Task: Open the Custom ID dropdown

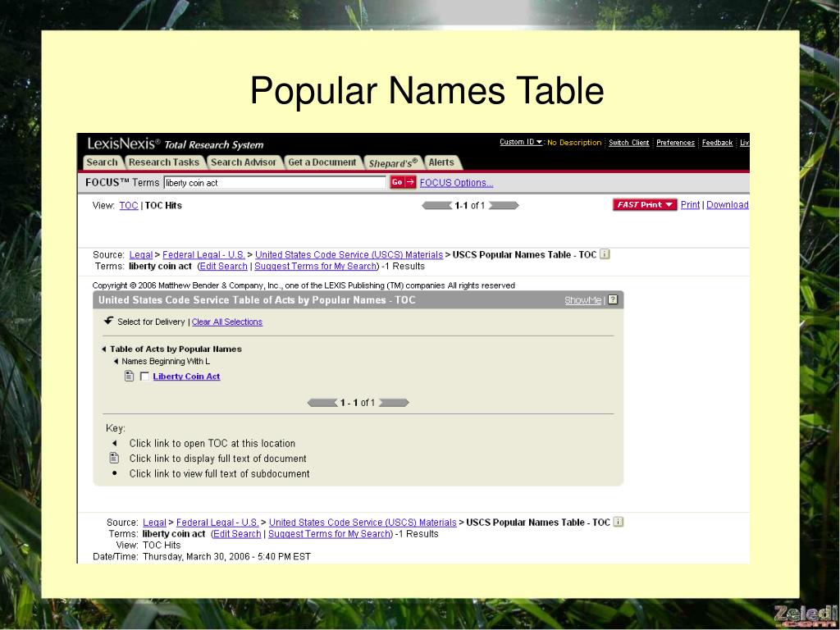Action: 521,142
